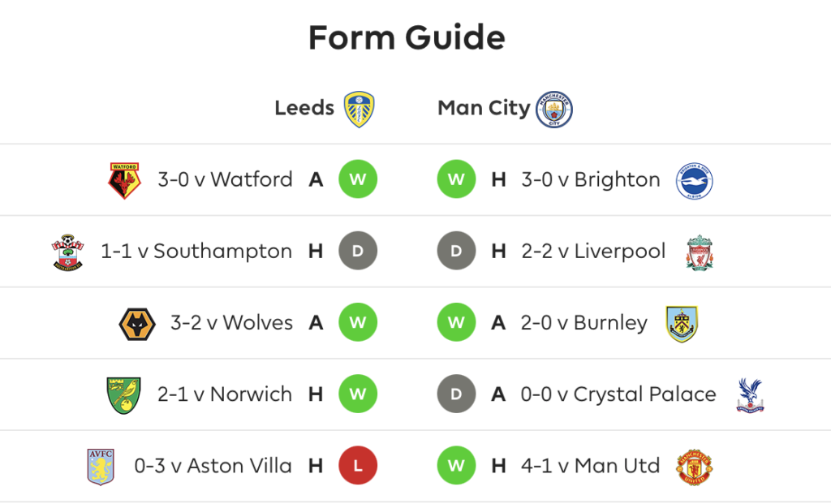The width and height of the screenshot is (831, 504).
Task: Click the Form Guide heading
Action: coord(407,37)
